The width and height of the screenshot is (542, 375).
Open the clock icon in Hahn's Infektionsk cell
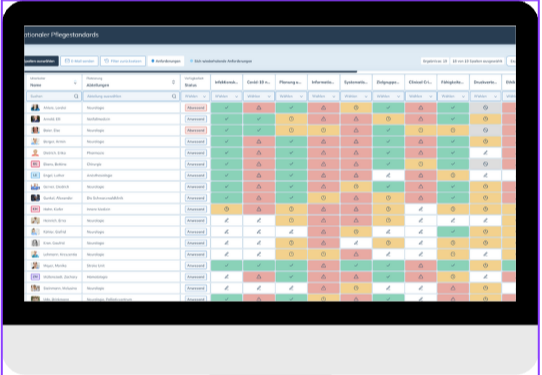coord(226,209)
